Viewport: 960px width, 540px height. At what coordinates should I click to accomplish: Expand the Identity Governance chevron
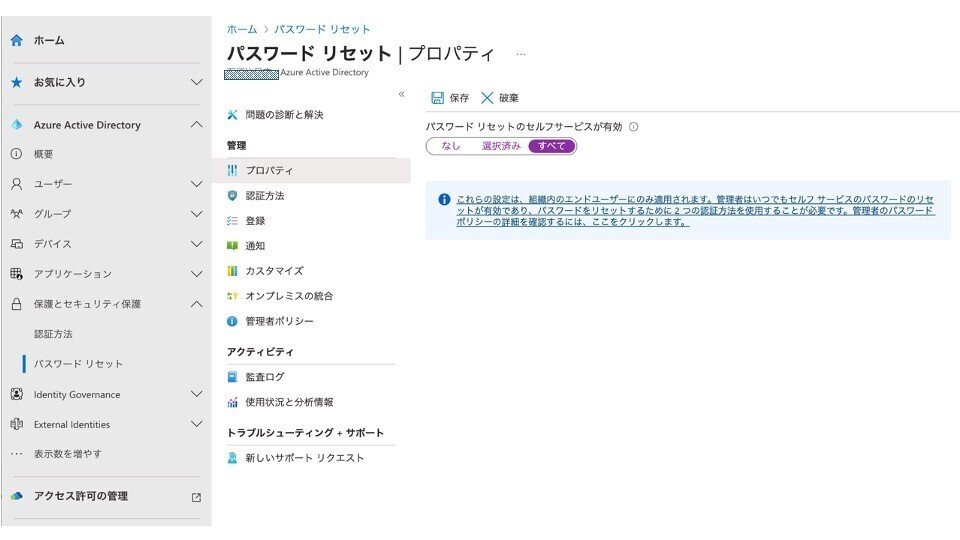click(196, 394)
